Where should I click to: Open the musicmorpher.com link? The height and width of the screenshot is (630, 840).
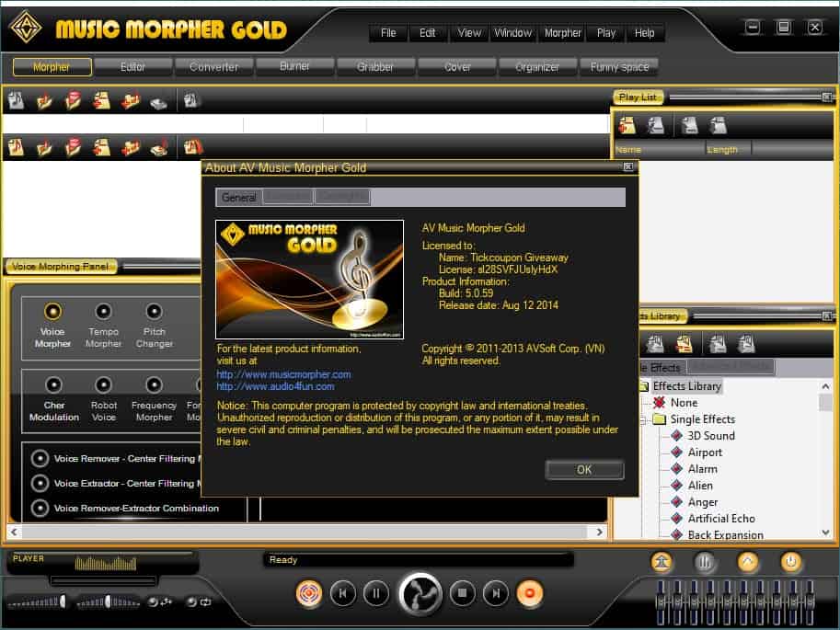coord(284,374)
